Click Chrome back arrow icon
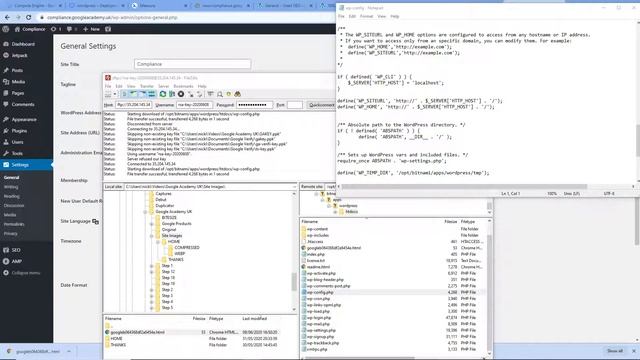 click(7, 18)
